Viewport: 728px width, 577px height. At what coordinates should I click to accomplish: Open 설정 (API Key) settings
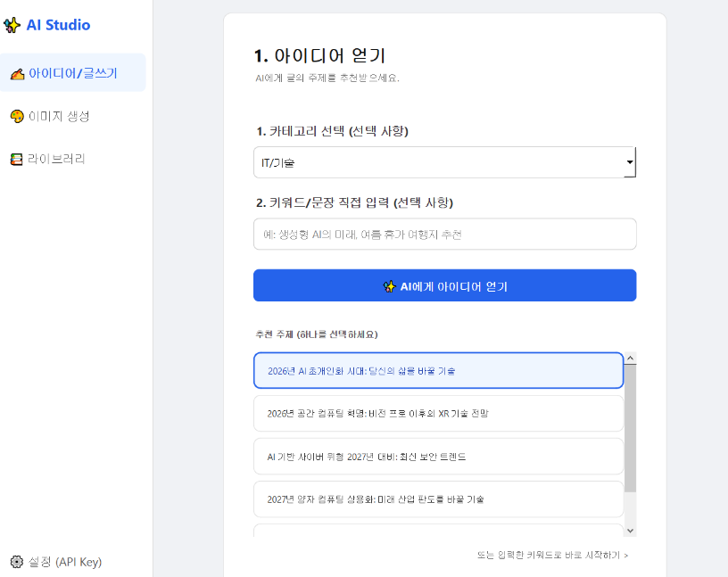[x=64, y=562]
